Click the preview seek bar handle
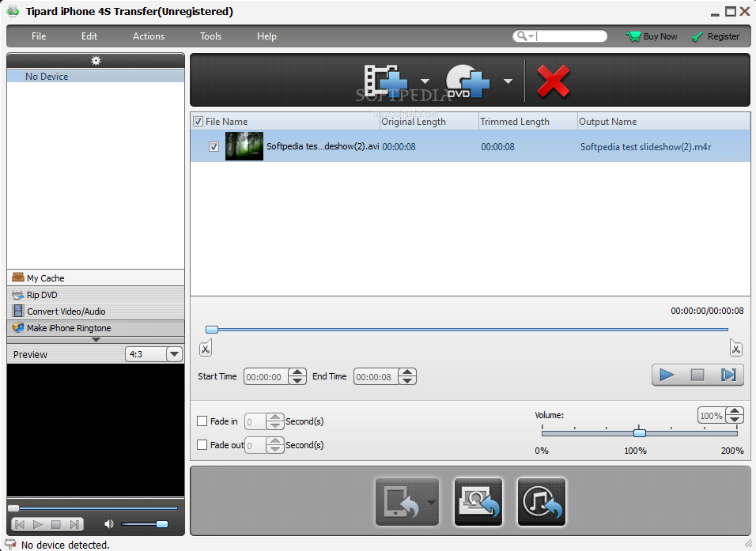This screenshot has width=756, height=551. pyautogui.click(x=13, y=508)
